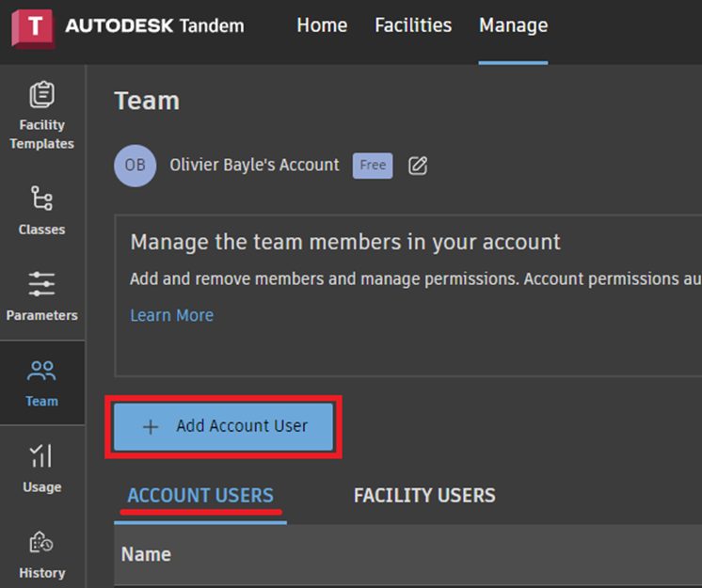Navigate to the Home menu item
The image size is (702, 588).
coord(322,25)
